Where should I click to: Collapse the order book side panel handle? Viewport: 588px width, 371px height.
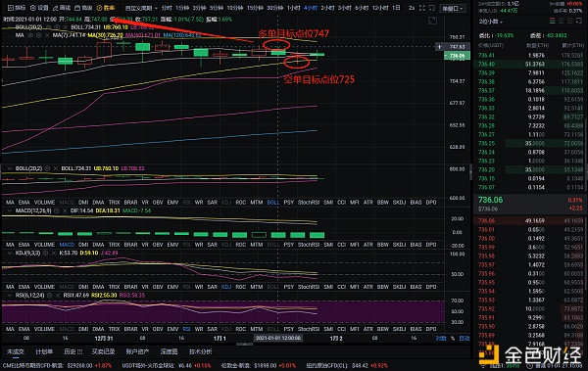pos(471,172)
